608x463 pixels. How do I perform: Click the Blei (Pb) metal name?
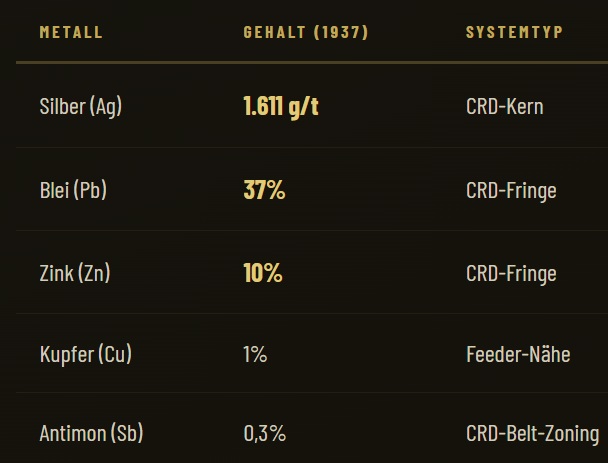point(73,190)
